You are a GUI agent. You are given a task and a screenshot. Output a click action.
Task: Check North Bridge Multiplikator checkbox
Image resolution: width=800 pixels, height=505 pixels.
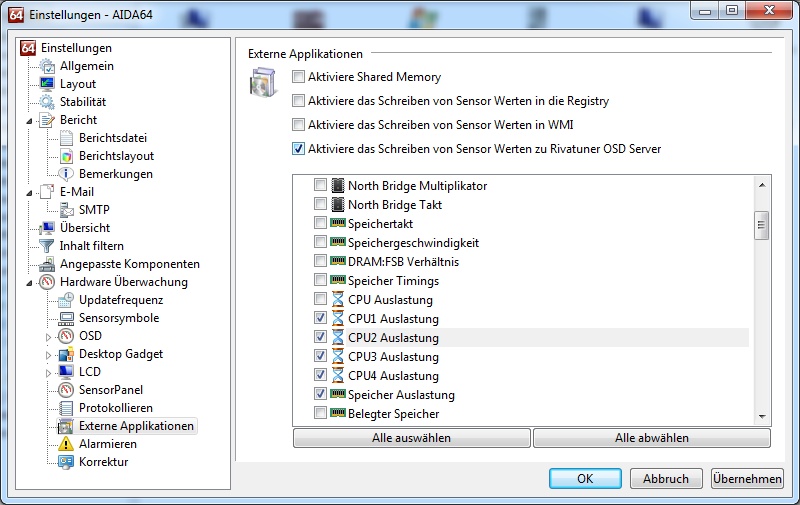[320, 185]
